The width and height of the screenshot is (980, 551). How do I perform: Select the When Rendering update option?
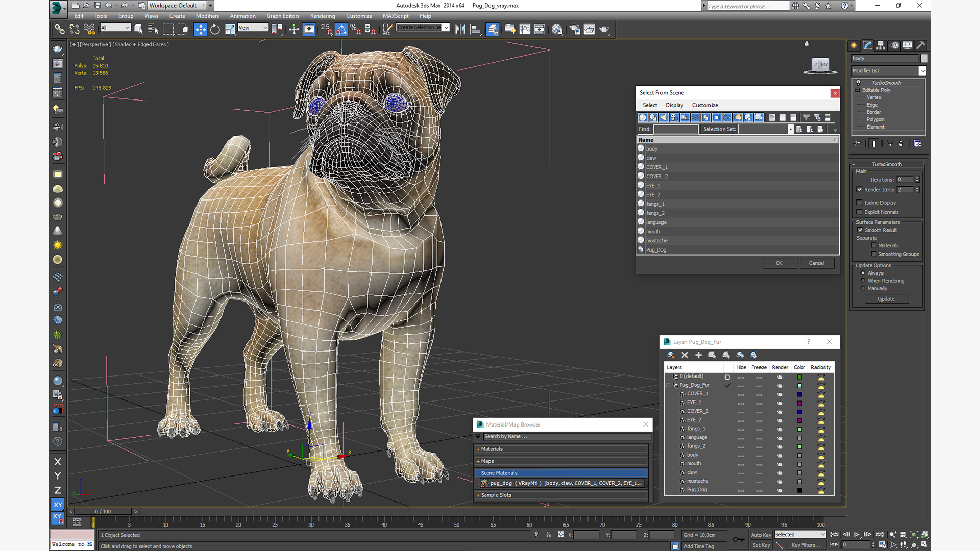point(863,281)
